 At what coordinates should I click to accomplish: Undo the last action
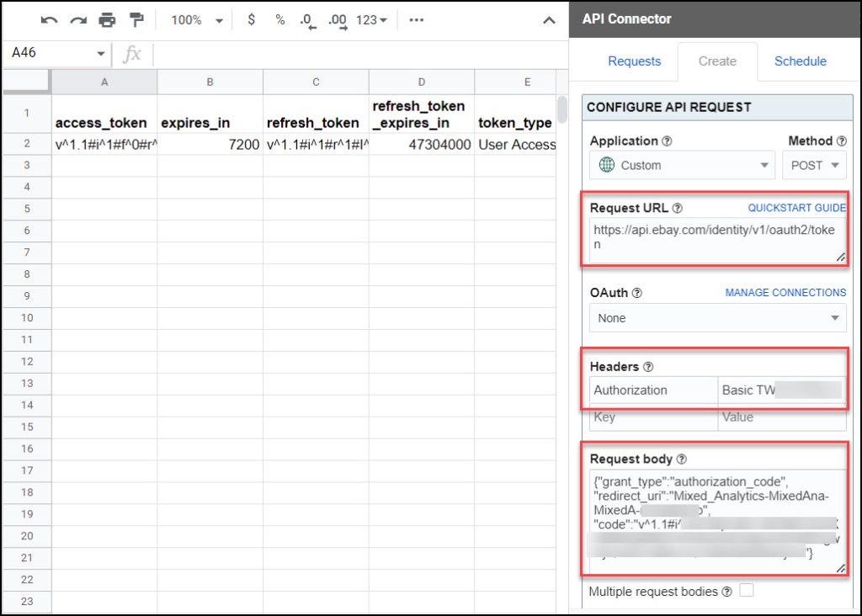tap(49, 20)
